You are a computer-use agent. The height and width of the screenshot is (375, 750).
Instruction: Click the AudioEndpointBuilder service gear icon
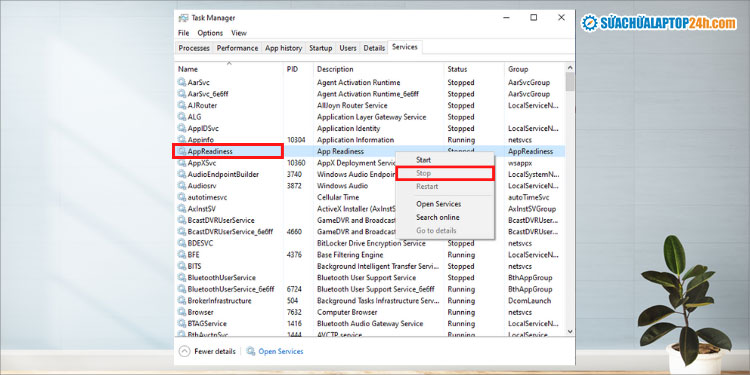(x=182, y=174)
